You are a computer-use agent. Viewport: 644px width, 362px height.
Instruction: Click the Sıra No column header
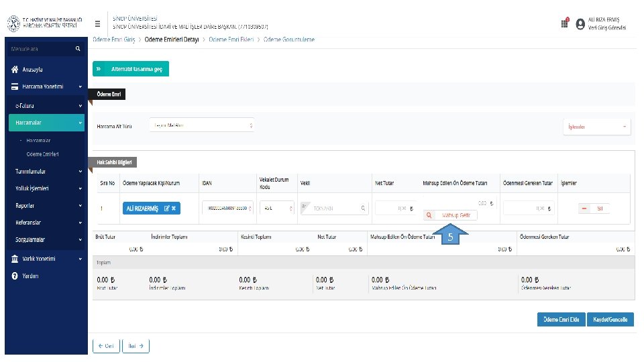pyautogui.click(x=107, y=183)
